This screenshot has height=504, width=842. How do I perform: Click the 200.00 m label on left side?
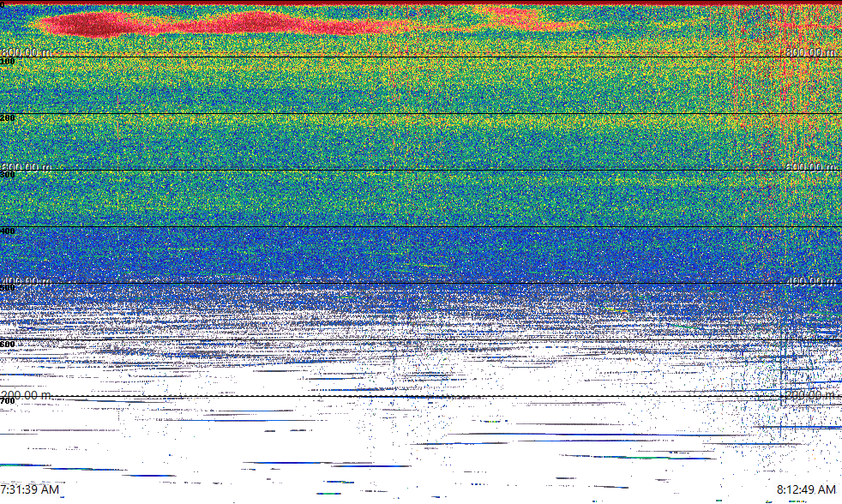[x=26, y=395]
